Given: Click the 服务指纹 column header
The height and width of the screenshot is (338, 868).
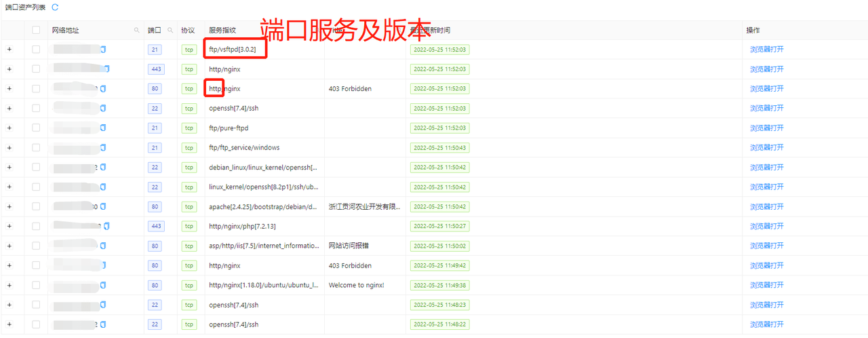Looking at the screenshot, I should point(222,31).
